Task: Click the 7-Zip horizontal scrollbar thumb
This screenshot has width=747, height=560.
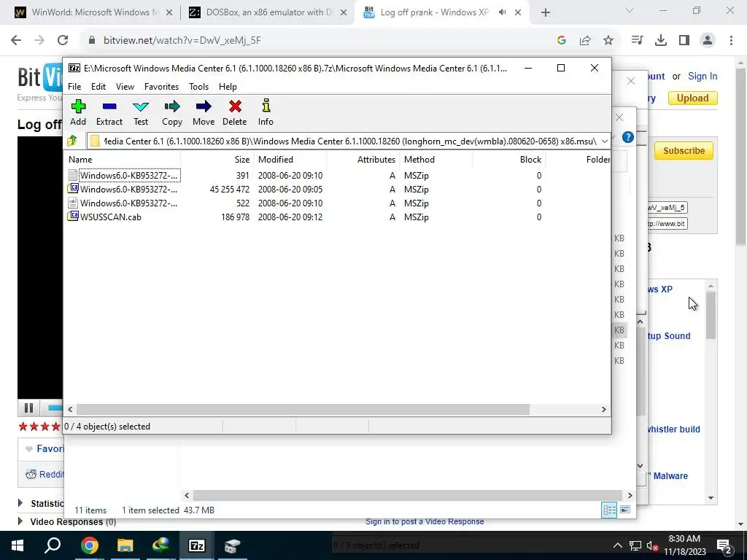Action: coord(303,410)
